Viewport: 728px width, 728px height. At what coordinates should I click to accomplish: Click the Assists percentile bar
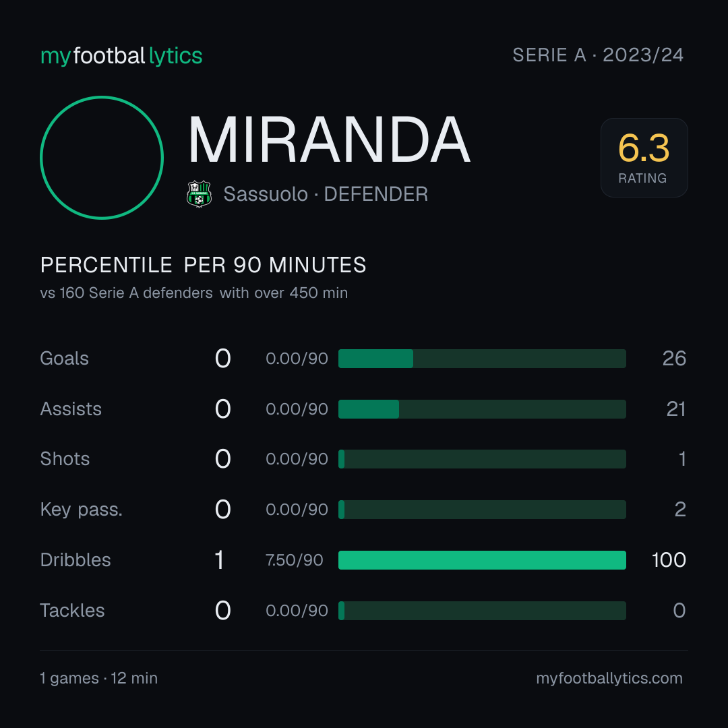482,409
